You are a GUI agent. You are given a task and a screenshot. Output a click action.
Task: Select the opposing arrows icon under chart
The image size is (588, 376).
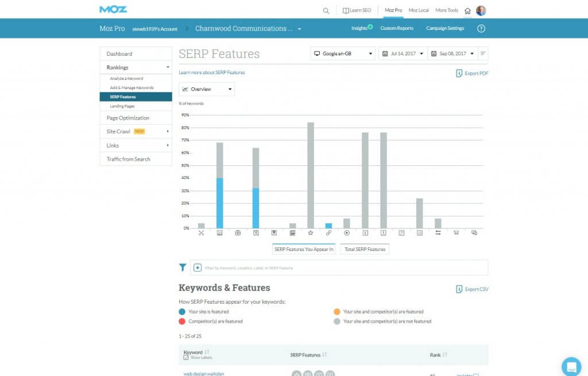pyautogui.click(x=438, y=233)
